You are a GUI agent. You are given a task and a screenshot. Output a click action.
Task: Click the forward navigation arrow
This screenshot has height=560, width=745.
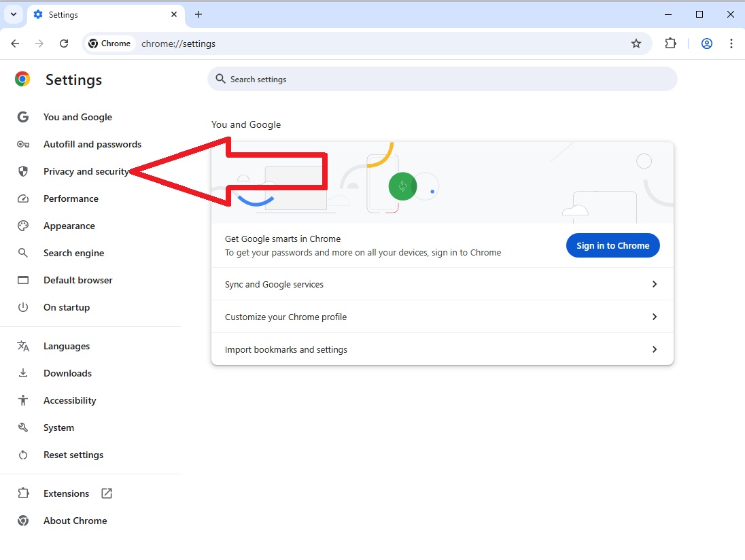point(39,43)
